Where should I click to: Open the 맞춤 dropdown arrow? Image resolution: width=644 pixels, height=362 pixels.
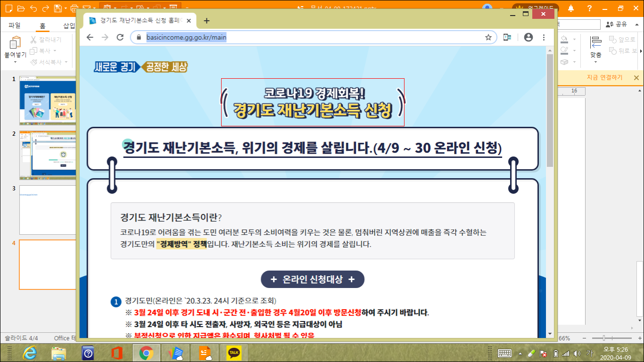point(596,62)
